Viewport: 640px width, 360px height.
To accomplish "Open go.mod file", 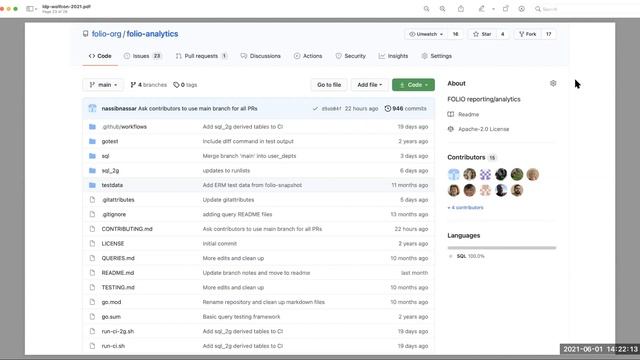I will point(111,302).
